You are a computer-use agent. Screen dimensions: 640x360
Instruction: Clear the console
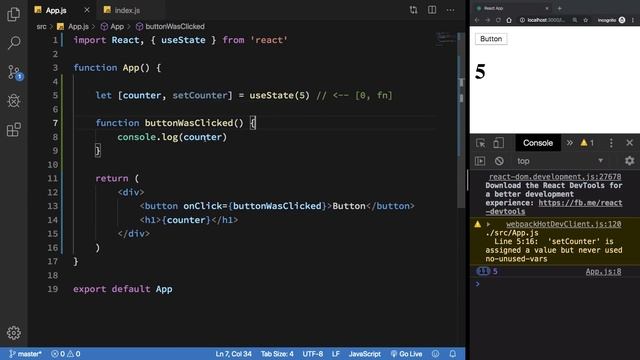(x=499, y=161)
